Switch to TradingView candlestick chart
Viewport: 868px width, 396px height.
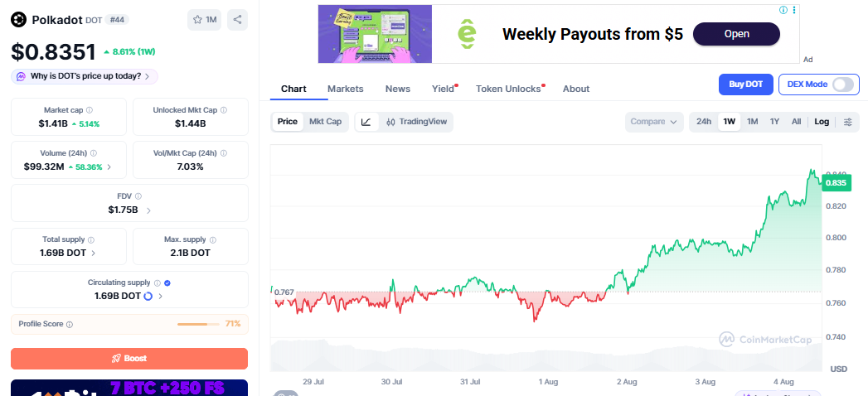click(417, 122)
